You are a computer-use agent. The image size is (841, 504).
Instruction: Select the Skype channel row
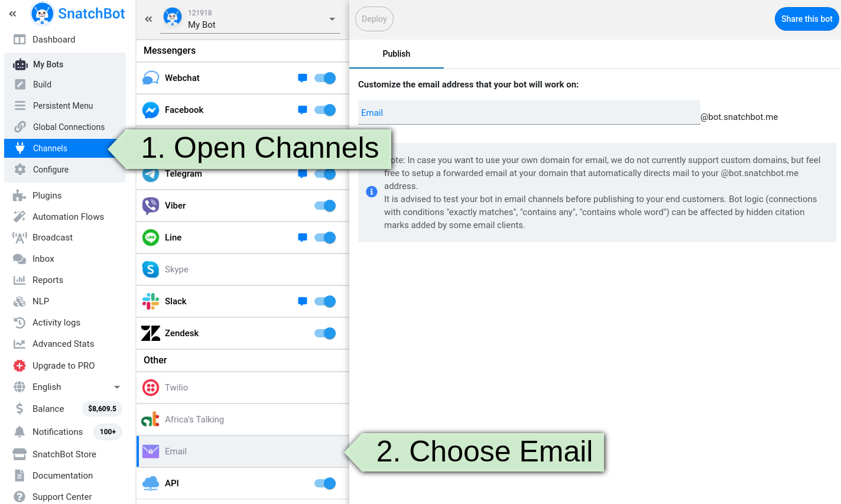pos(242,269)
